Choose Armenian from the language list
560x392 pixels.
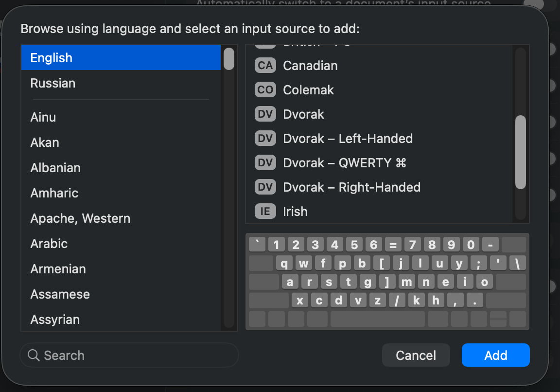pos(58,269)
